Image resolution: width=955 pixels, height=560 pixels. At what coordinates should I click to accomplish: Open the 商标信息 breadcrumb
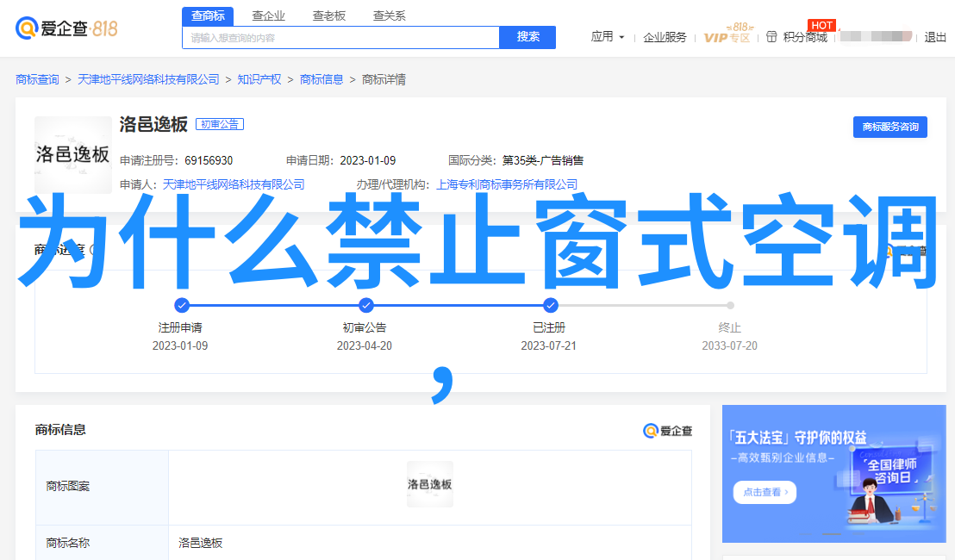321,80
